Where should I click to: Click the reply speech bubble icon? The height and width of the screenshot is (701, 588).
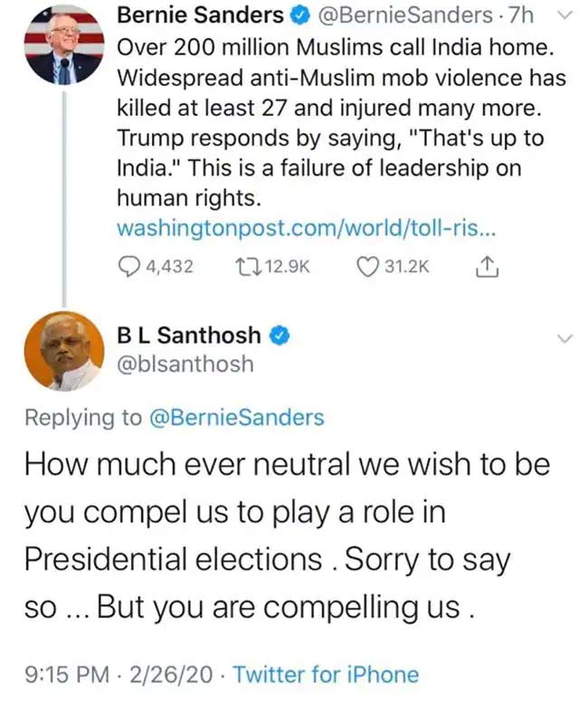[131, 267]
